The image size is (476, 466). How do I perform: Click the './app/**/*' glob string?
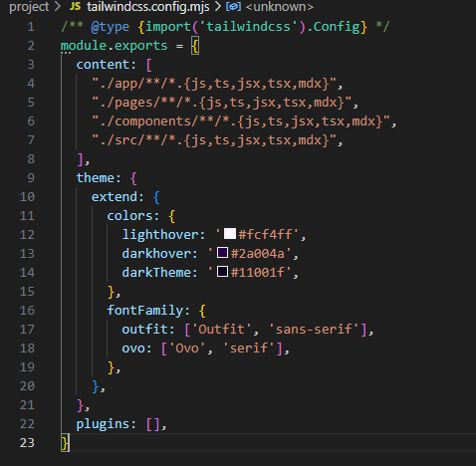213,84
